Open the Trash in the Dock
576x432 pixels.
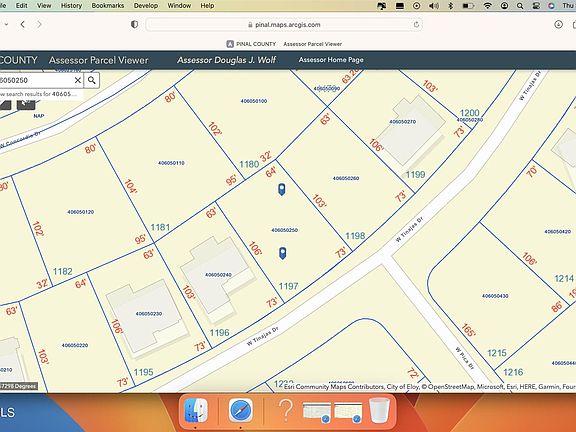pos(379,410)
